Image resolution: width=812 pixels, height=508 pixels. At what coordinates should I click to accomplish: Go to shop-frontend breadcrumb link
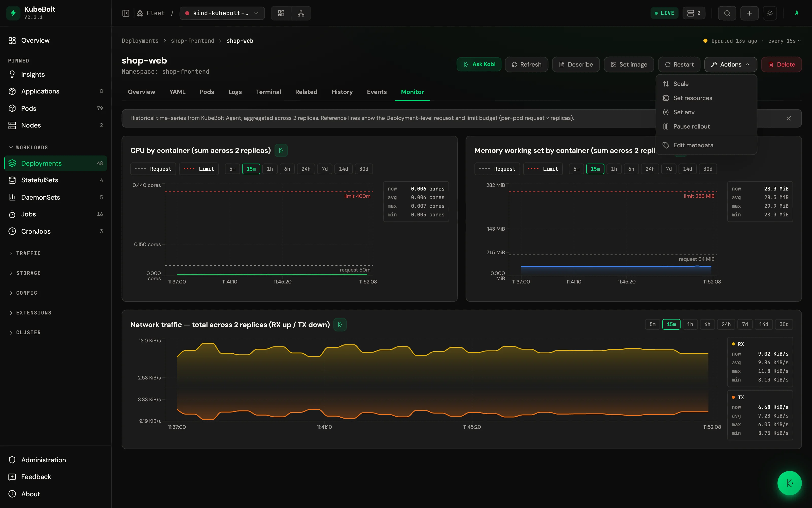point(192,41)
